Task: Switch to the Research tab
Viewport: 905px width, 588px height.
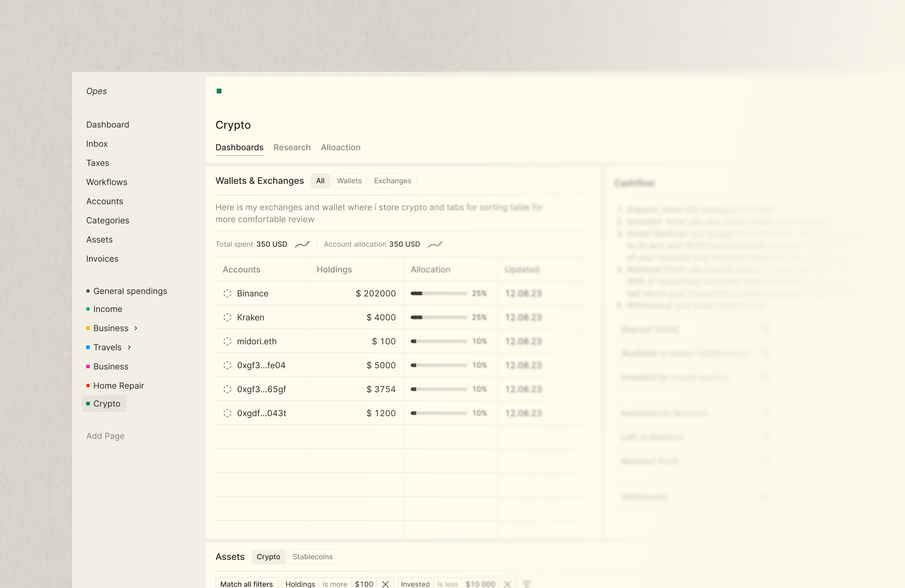Action: click(292, 147)
